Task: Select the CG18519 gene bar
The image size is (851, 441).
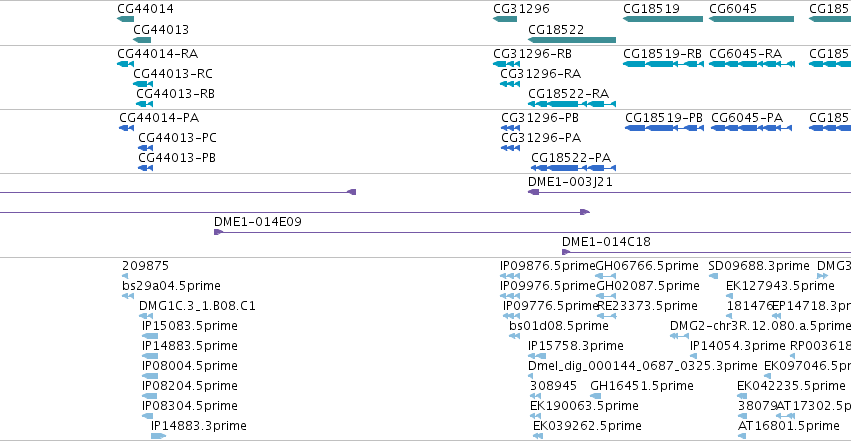Action: 663,19
